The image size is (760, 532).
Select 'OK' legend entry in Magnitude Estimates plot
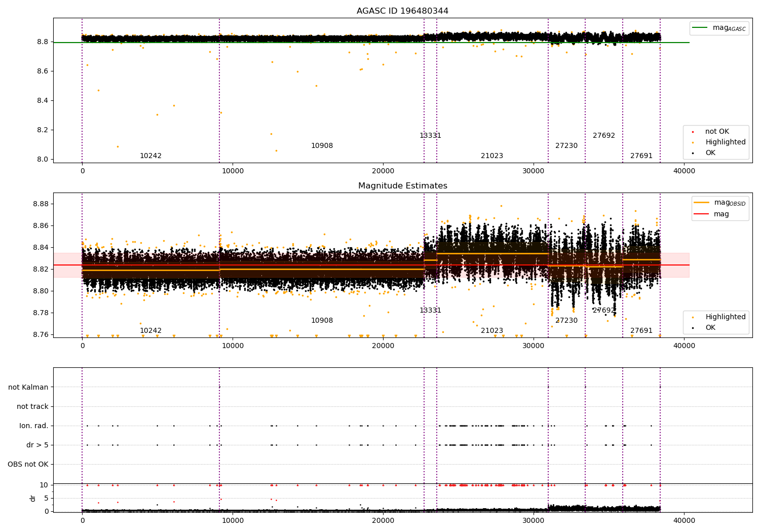(x=710, y=328)
